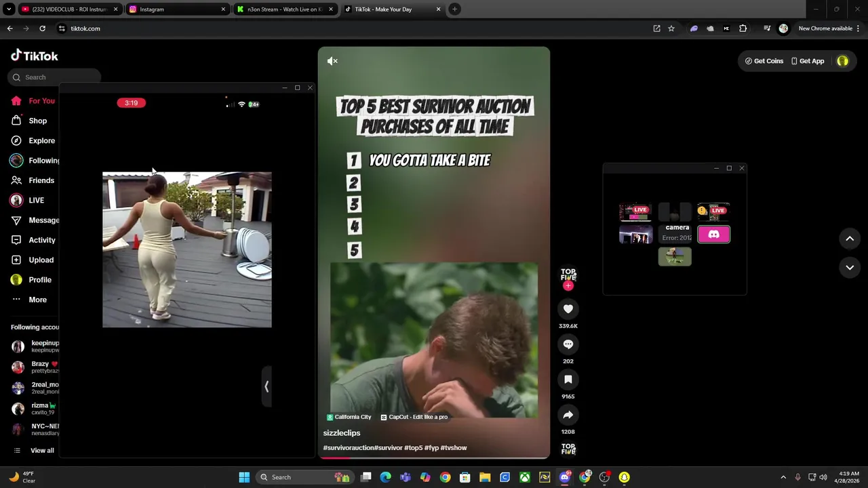
Task: Reload the page
Action: 42,28
